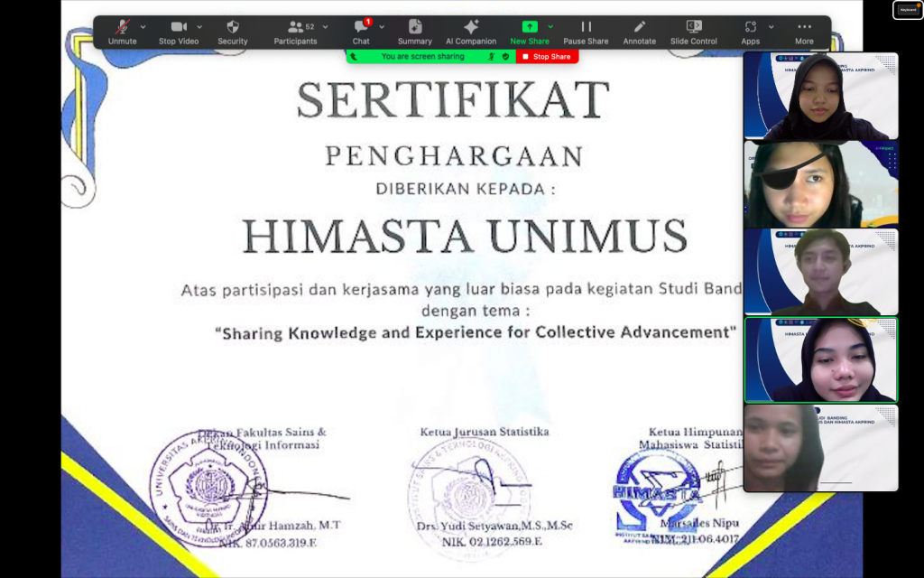
Task: Click the HIMASTA UNIMUS recipient name
Action: (465, 236)
